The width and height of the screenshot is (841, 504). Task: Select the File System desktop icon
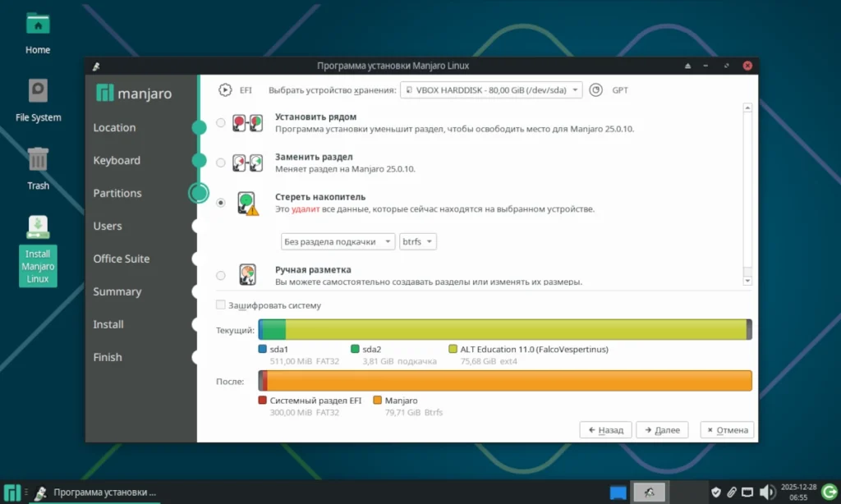(x=38, y=101)
